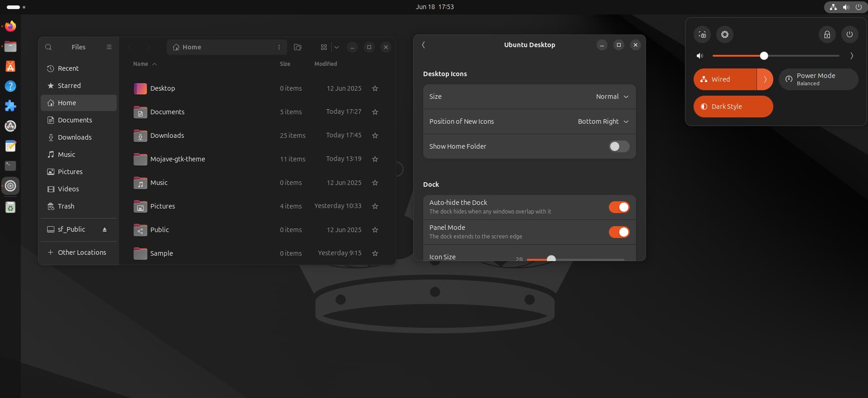Star the Desktop folder
This screenshot has height=398, width=868.
coord(375,88)
